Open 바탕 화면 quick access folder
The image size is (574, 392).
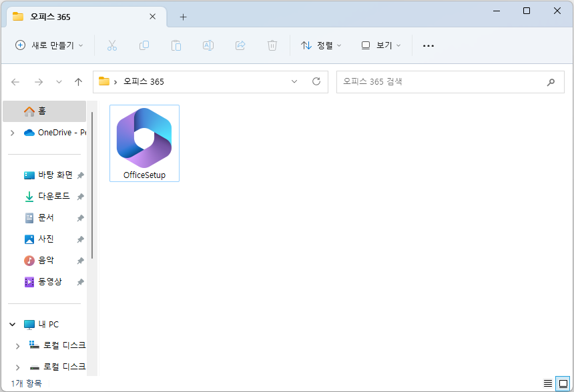pos(48,175)
